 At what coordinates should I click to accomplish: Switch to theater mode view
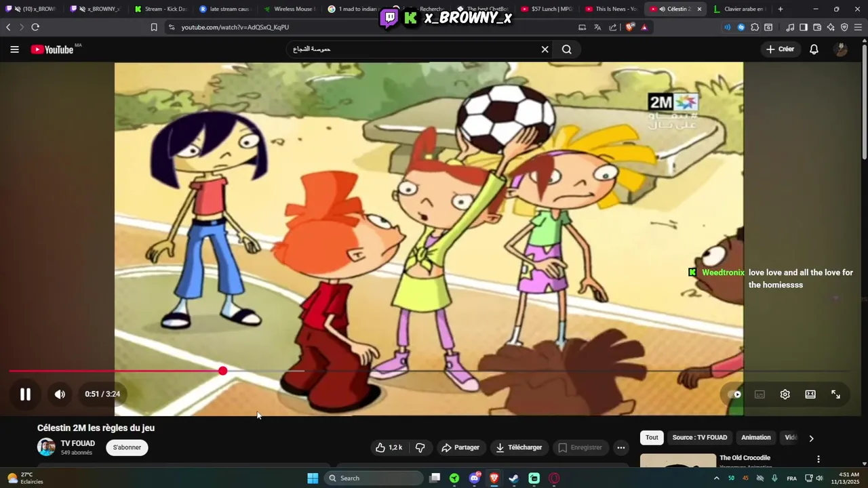coord(810,394)
